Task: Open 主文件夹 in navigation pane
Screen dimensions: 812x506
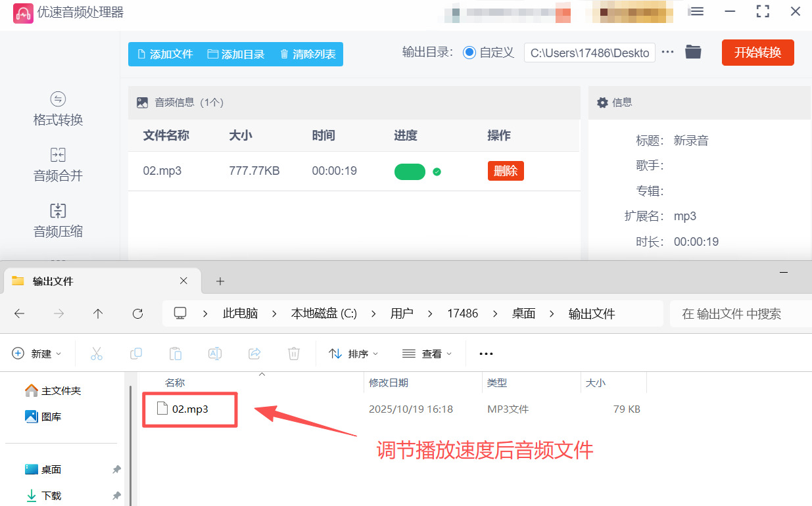Action: click(x=53, y=390)
